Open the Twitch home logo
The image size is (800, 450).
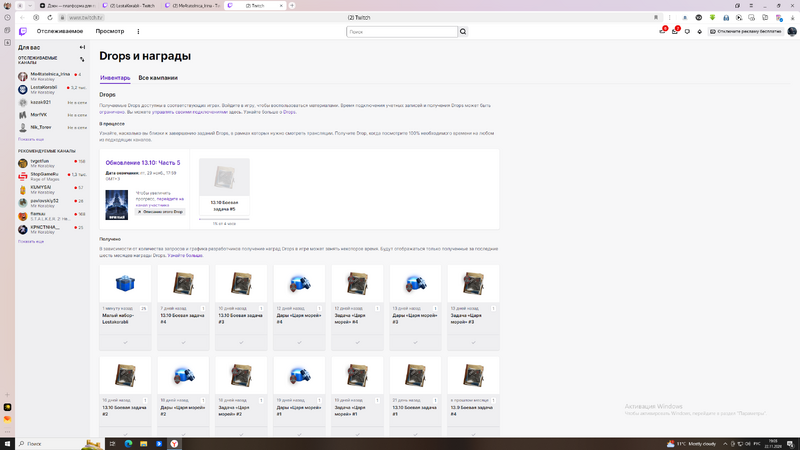[23, 32]
